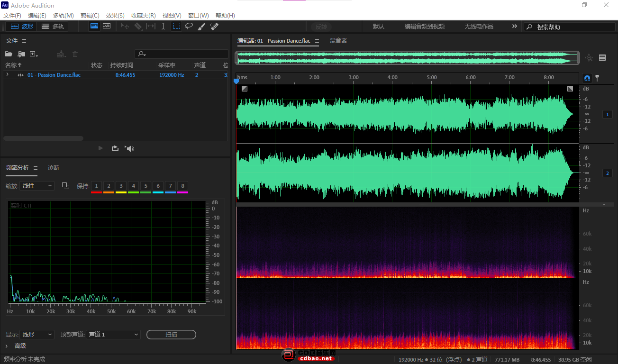Image resolution: width=618 pixels, height=364 pixels.
Task: Select the 编辑音频到视频 workspace
Action: click(x=425, y=27)
